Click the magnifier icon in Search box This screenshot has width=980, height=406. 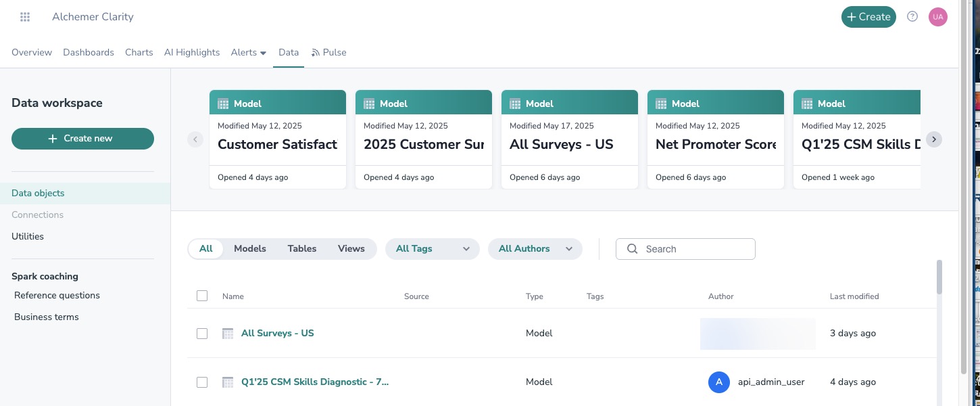633,249
